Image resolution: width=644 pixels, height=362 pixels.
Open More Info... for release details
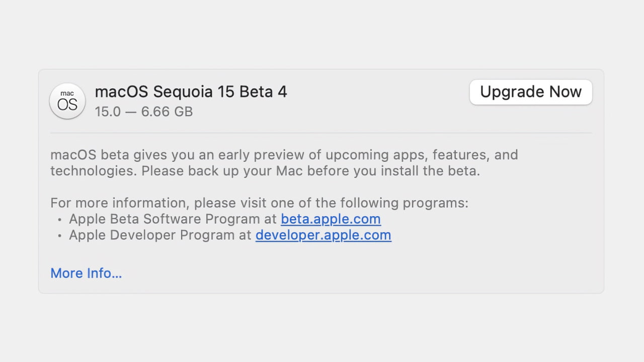click(x=86, y=273)
